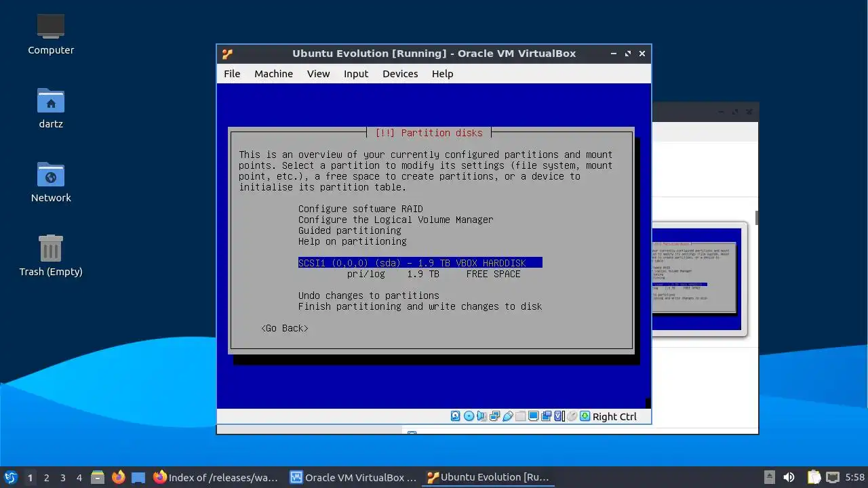Switch to virtual desktop 1
This screenshot has height=488, width=868.
pos(30,478)
